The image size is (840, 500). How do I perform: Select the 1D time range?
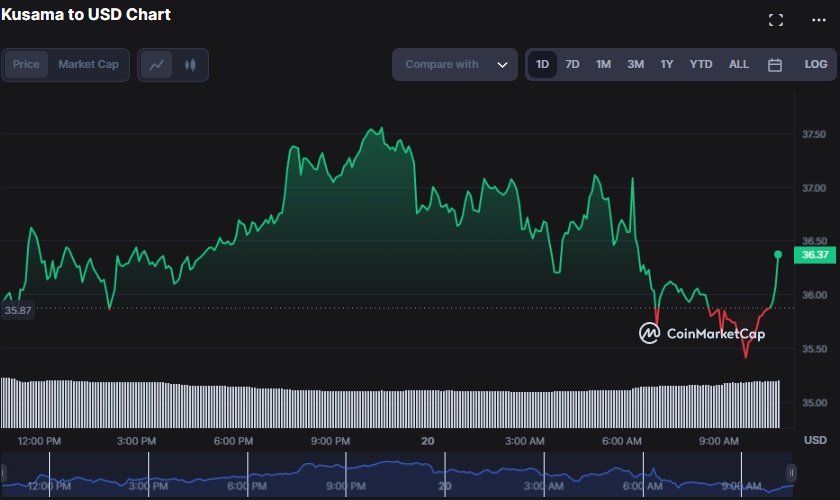coord(542,65)
